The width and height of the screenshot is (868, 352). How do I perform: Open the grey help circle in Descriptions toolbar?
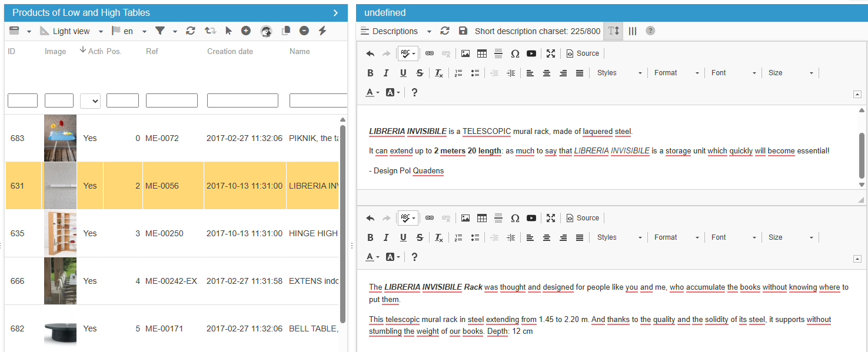click(x=650, y=31)
